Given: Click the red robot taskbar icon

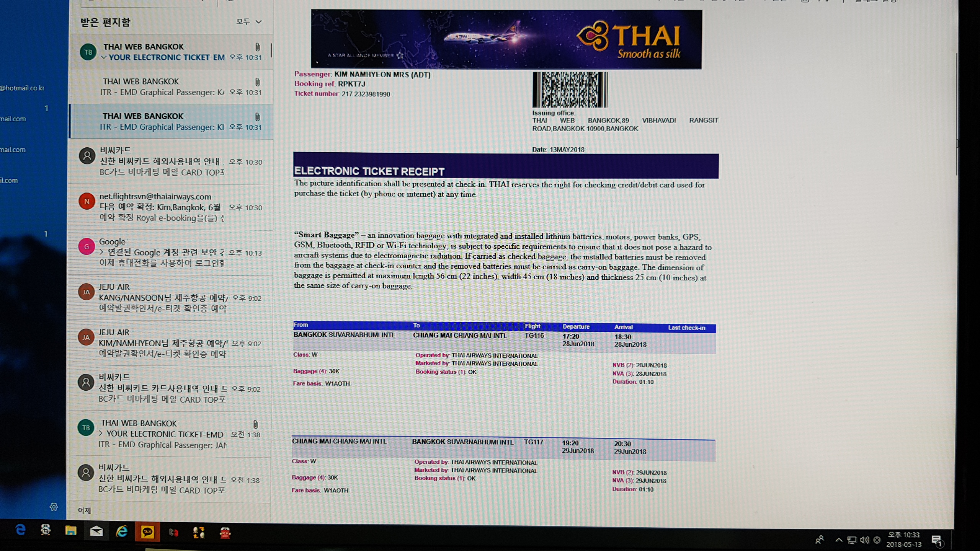Looking at the screenshot, I should 225,533.
